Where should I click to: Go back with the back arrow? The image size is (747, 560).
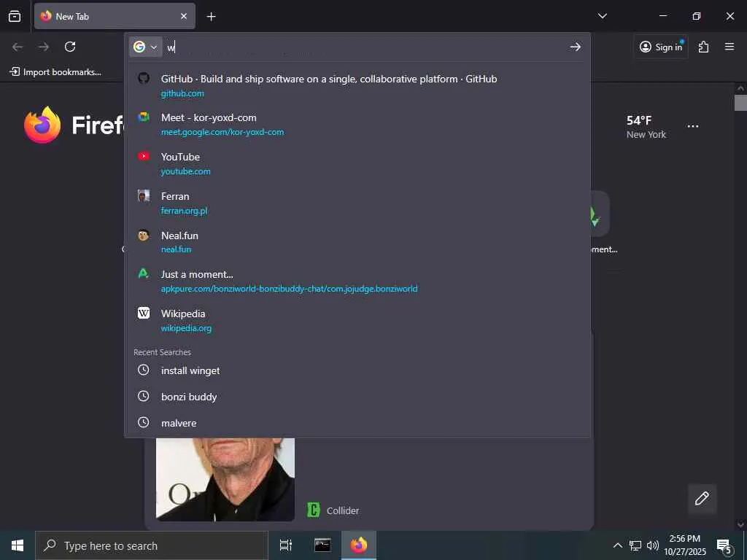(x=18, y=47)
